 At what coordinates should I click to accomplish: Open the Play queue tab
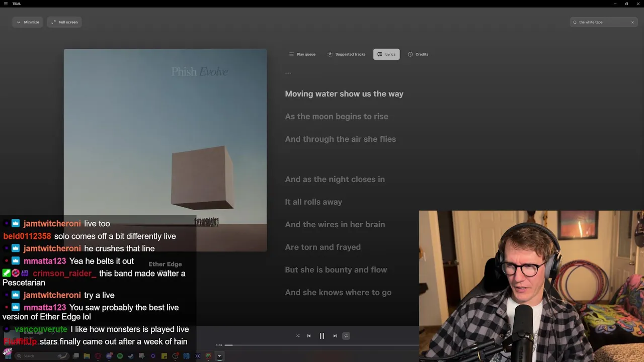tap(302, 54)
